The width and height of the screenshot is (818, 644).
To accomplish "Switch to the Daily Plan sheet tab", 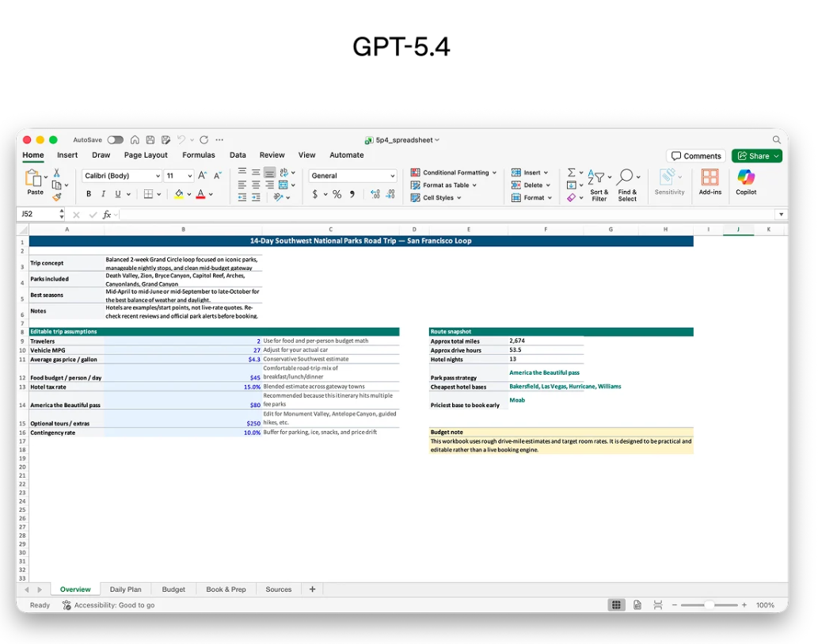I will (125, 589).
